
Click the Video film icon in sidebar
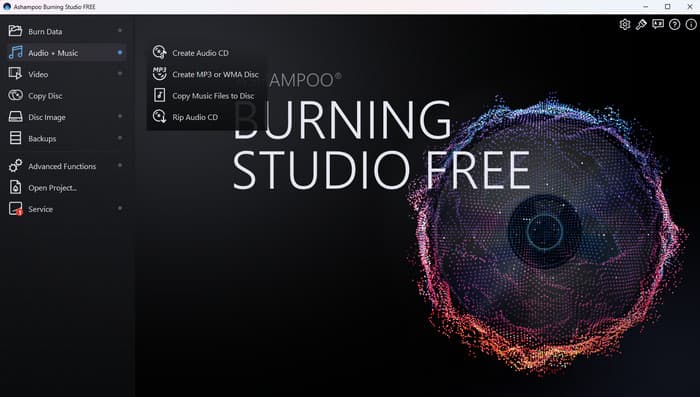15,74
